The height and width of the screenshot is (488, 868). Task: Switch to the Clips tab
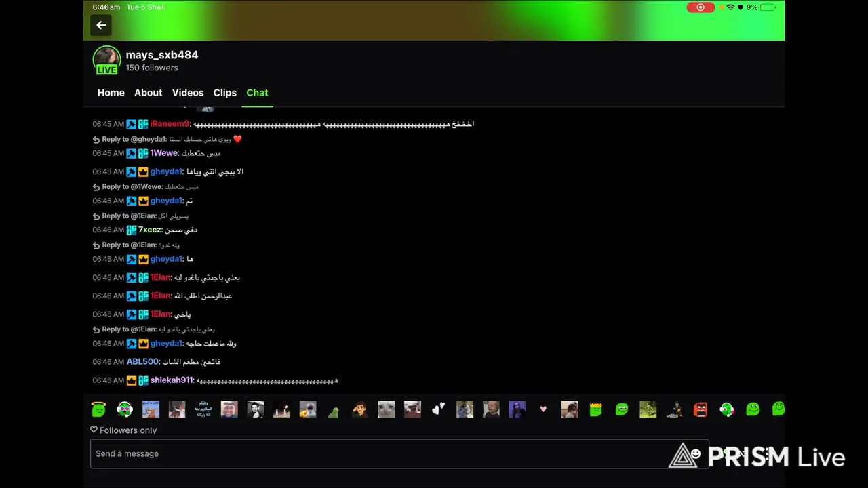click(225, 93)
